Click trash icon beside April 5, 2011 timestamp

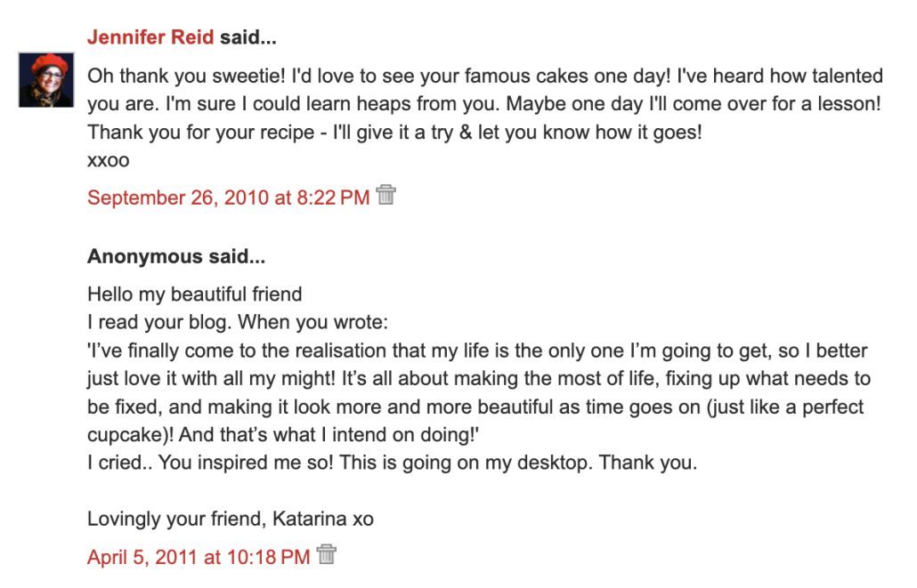click(x=327, y=554)
